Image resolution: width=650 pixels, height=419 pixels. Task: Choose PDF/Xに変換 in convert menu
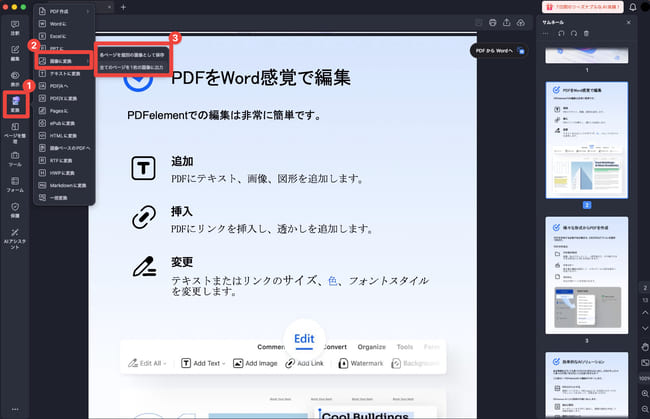[64, 98]
